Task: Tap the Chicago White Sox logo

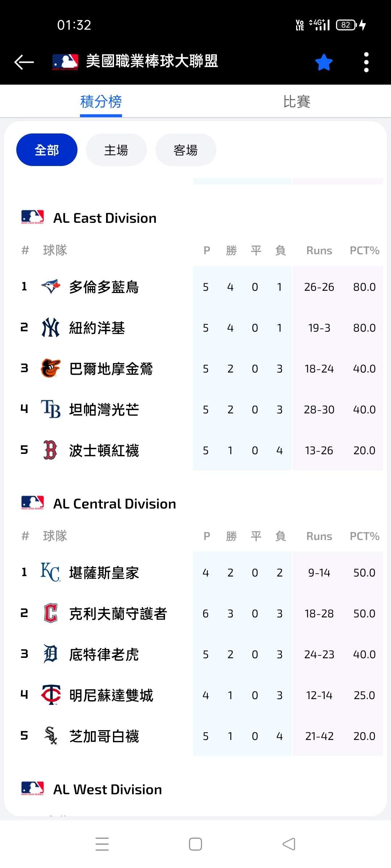Action: 50,736
